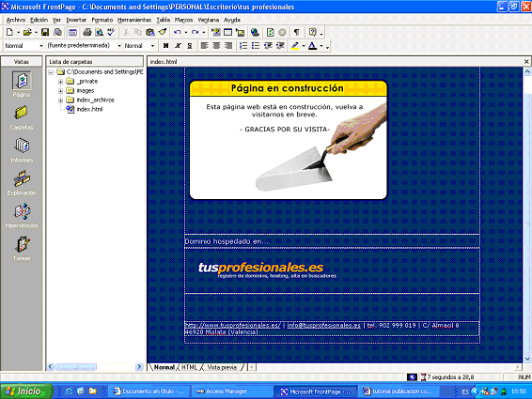The image size is (532, 399).
Task: Toggle italic formatting
Action: point(178,45)
